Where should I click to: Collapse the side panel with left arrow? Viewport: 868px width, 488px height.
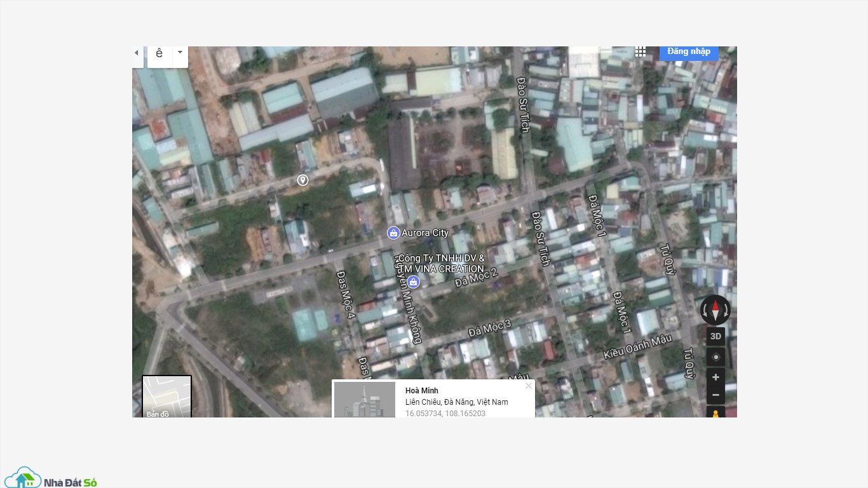coord(137,53)
